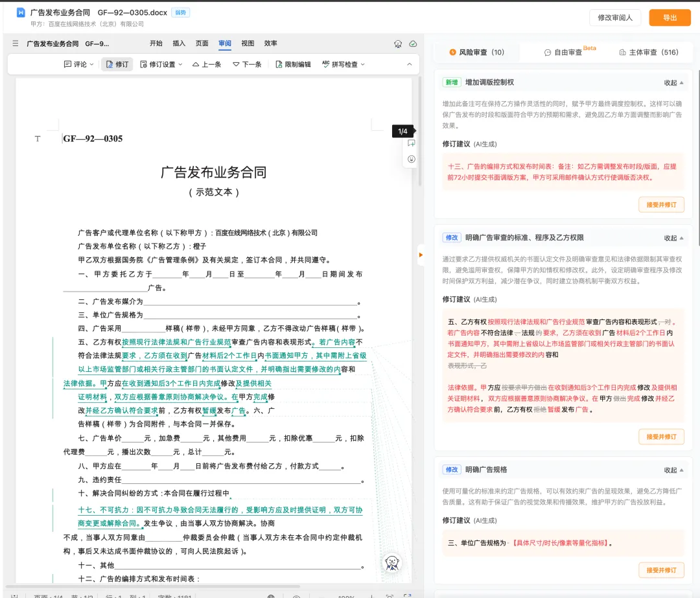The image size is (700, 598).
Task: Click the 自由审查 chat bubble icon
Action: tap(548, 52)
